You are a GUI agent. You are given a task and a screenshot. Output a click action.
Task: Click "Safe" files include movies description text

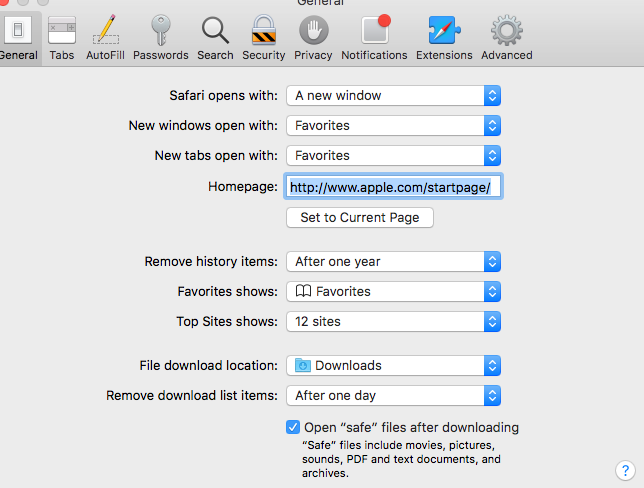pos(401,459)
